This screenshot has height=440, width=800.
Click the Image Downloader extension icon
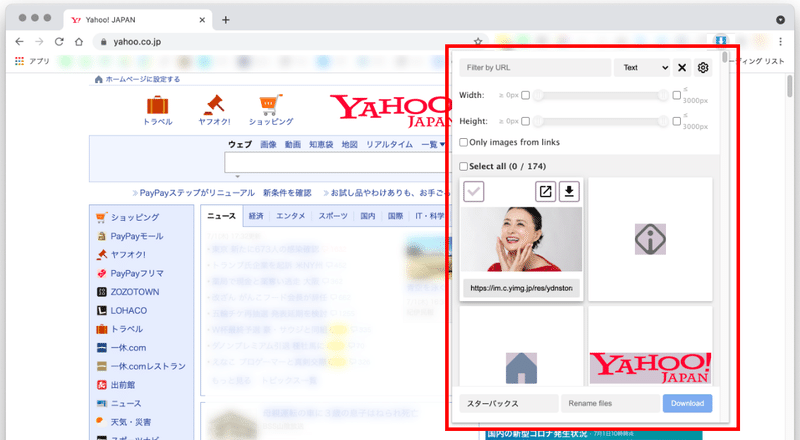pyautogui.click(x=720, y=41)
